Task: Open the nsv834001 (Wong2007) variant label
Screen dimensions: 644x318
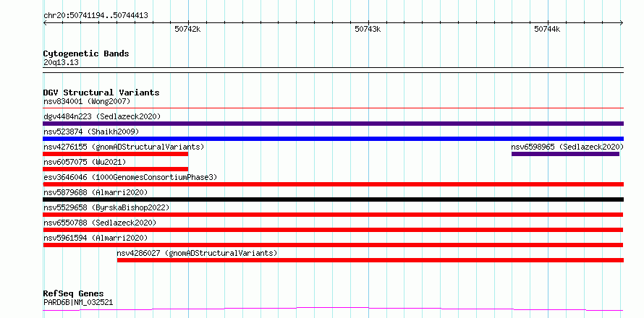Action: pyautogui.click(x=87, y=101)
